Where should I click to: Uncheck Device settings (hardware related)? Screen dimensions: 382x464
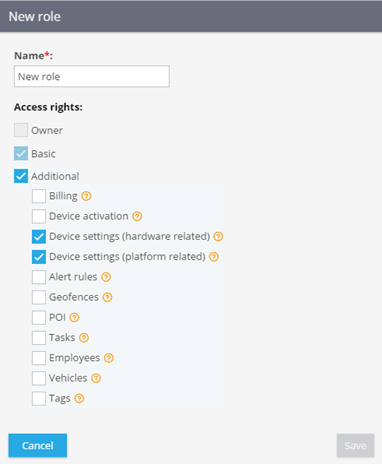click(39, 237)
